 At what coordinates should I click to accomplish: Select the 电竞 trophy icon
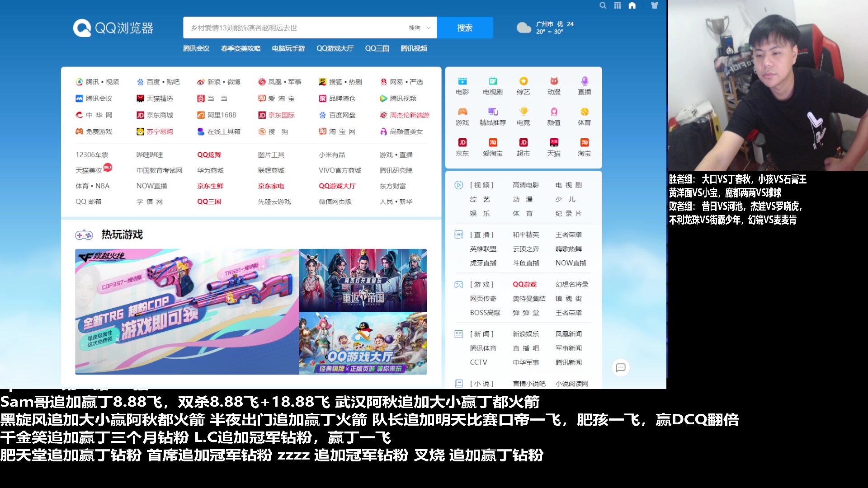(524, 115)
